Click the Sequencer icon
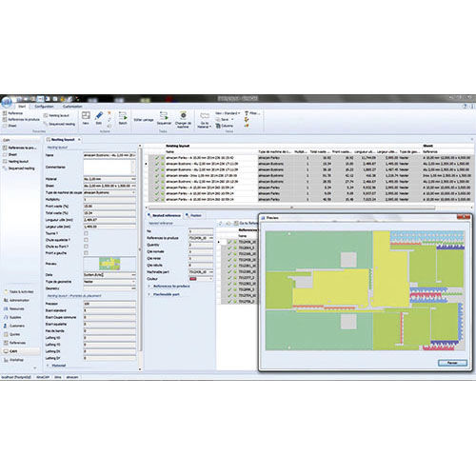This screenshot has height=476, width=476. tap(164, 116)
